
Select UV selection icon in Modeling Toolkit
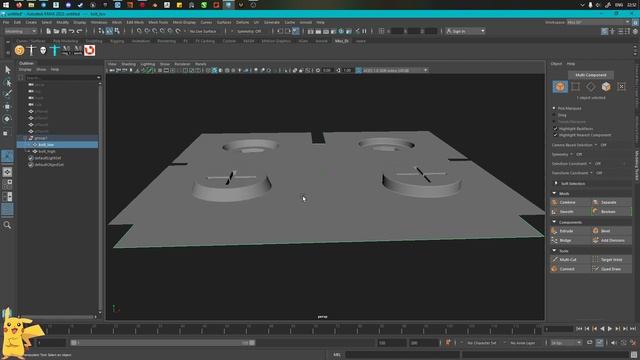pos(621,87)
